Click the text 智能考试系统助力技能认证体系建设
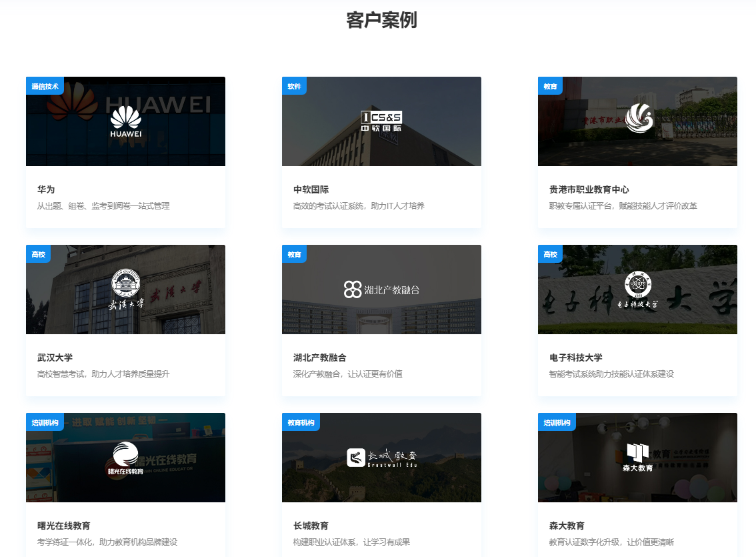The height and width of the screenshot is (557, 756). [x=612, y=374]
